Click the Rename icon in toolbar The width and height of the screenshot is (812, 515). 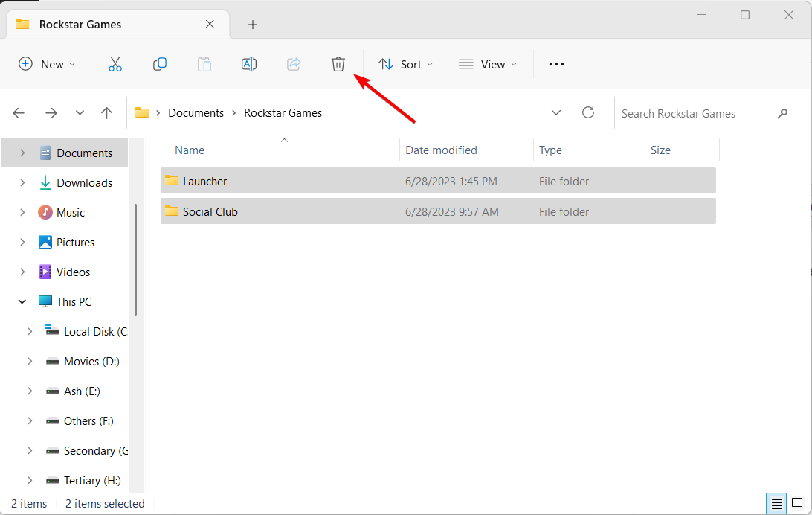point(249,64)
